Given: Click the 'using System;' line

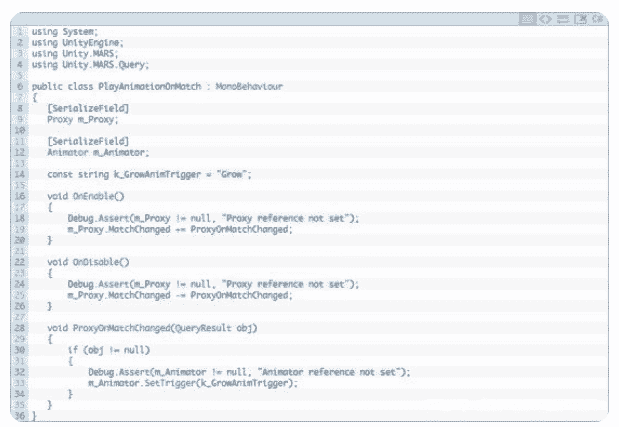Looking at the screenshot, I should click(64, 32).
